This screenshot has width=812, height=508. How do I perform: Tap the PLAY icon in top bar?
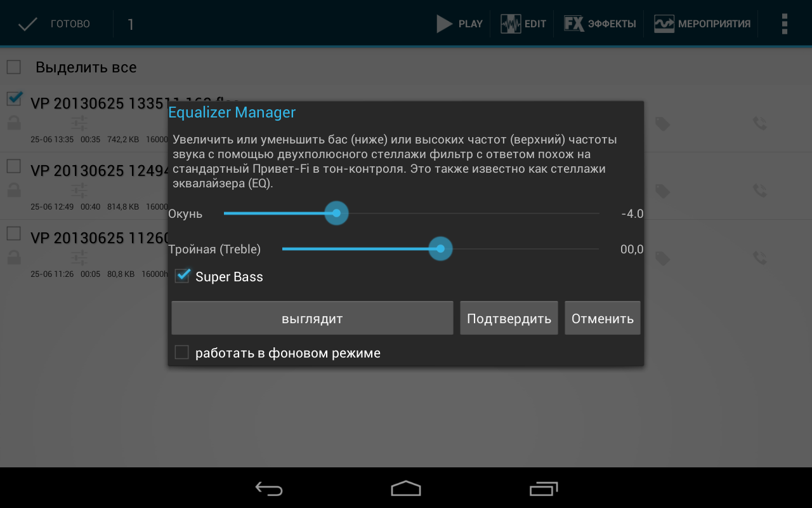point(444,24)
